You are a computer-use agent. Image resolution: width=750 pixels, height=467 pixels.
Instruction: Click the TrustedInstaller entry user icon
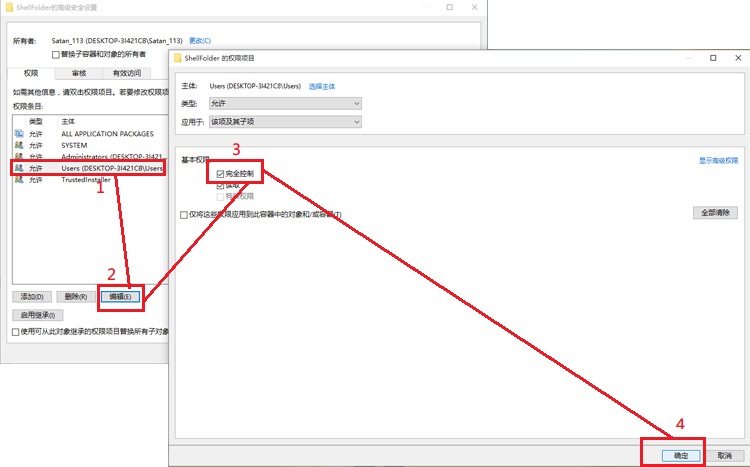[x=19, y=181]
